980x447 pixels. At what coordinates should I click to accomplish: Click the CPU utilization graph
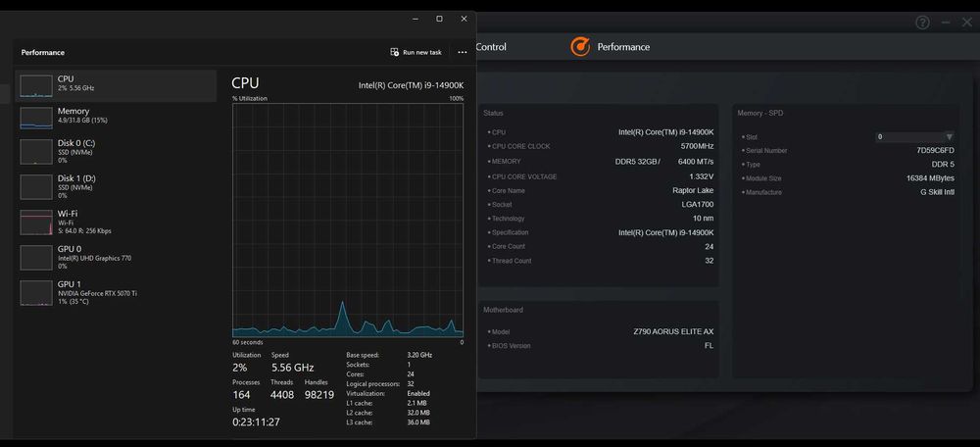[348, 220]
